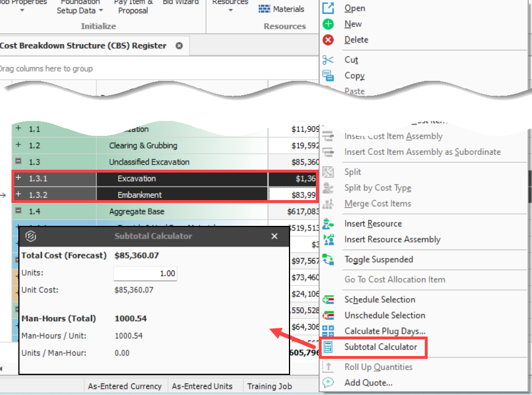The height and width of the screenshot is (395, 532).
Task: Select Calculate Plug Days menu entry
Action: (384, 331)
